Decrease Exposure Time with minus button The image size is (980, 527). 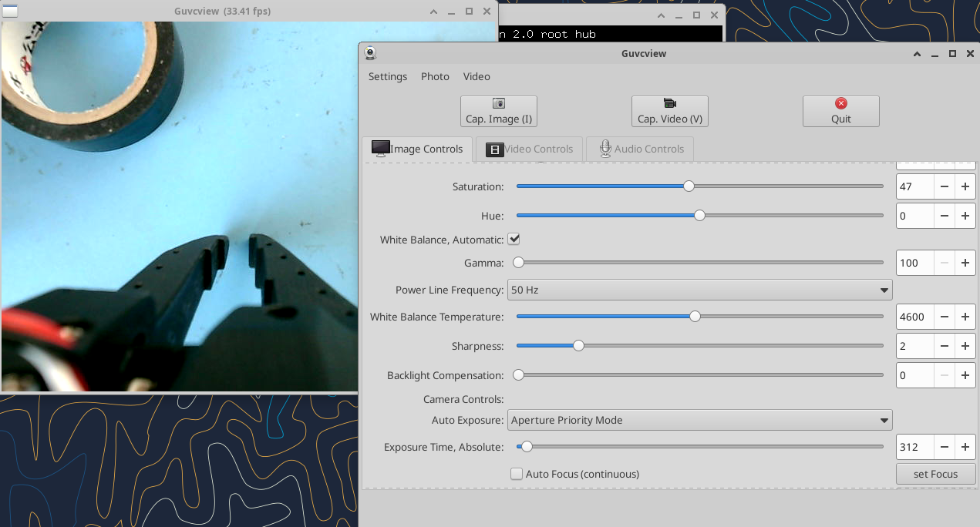pos(945,447)
